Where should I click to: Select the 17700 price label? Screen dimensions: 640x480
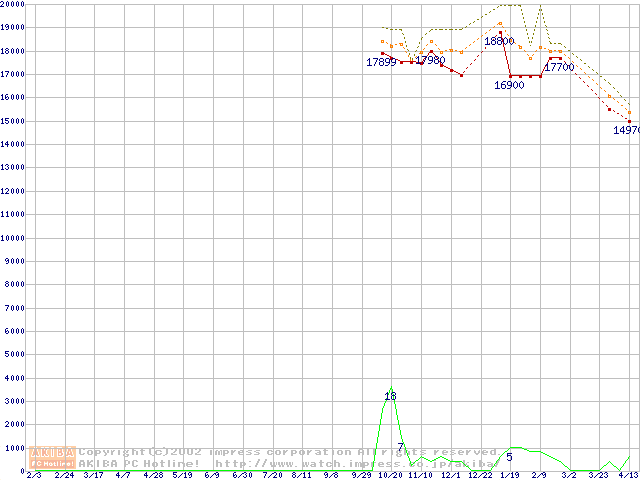point(559,67)
